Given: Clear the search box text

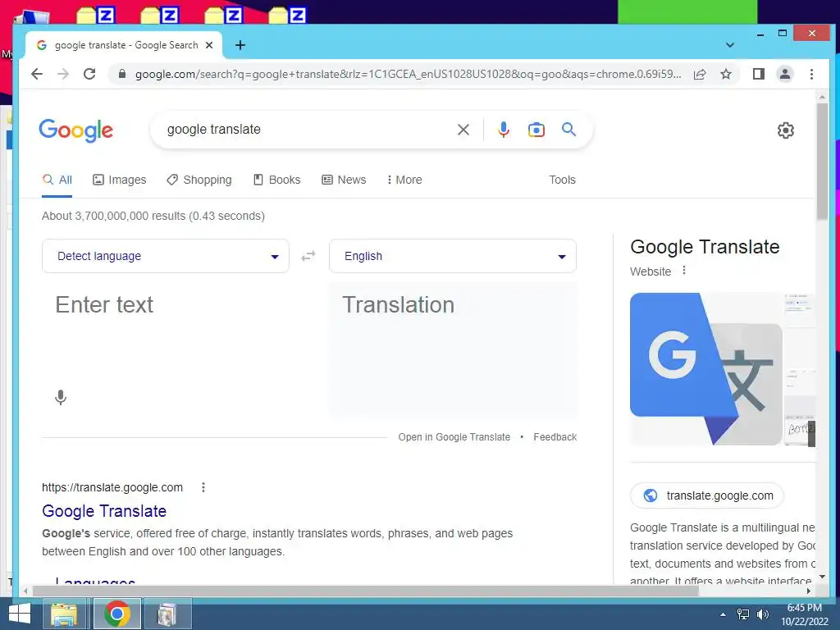Looking at the screenshot, I should (463, 130).
